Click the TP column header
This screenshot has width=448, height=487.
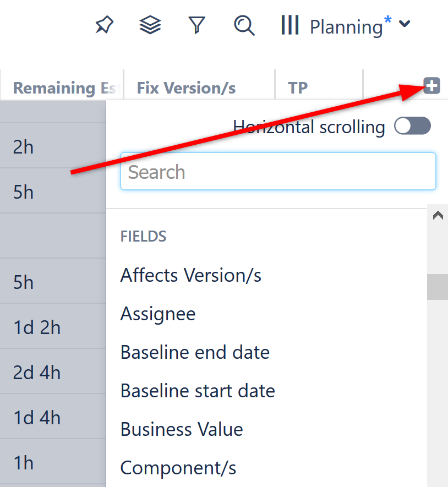(297, 87)
